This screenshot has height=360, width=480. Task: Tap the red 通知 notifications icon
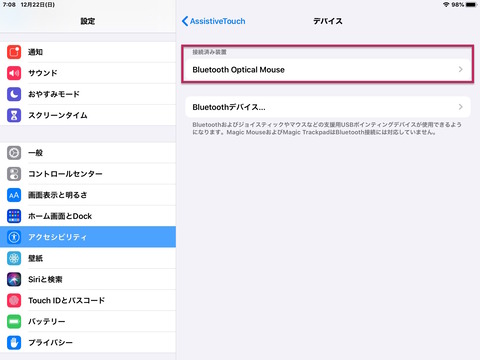14,52
